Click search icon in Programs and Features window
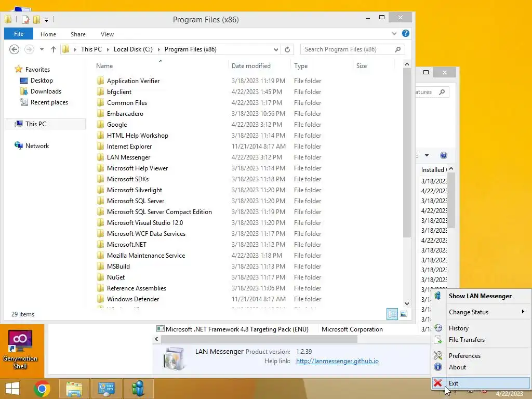 pos(442,92)
